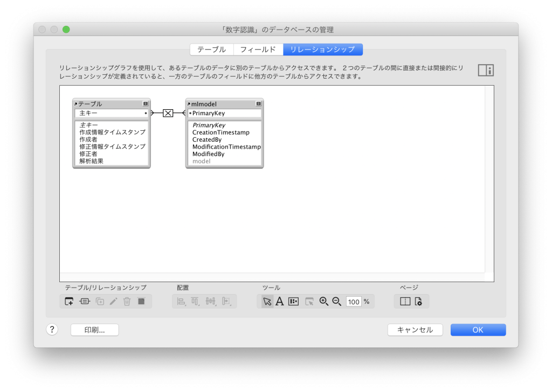The image size is (552, 392).
Task: Click the arrow icon on テーブル header
Action: point(75,104)
